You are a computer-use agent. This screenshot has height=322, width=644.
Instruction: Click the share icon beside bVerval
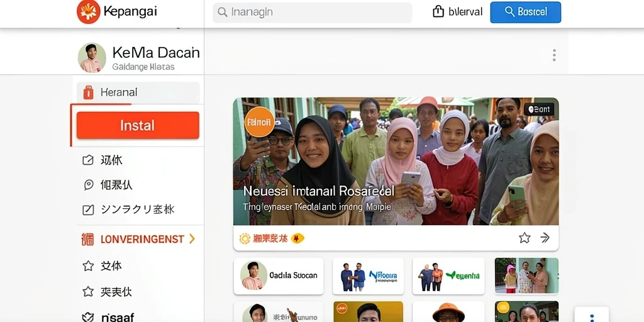click(x=438, y=12)
